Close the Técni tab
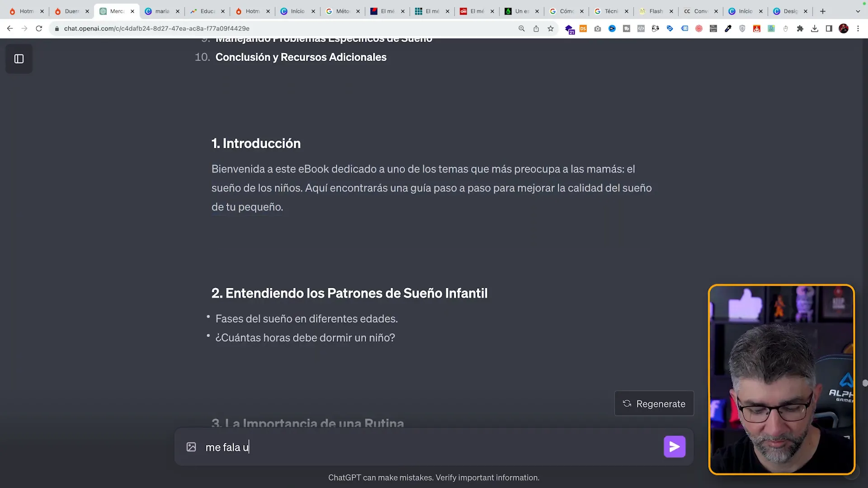 (627, 11)
